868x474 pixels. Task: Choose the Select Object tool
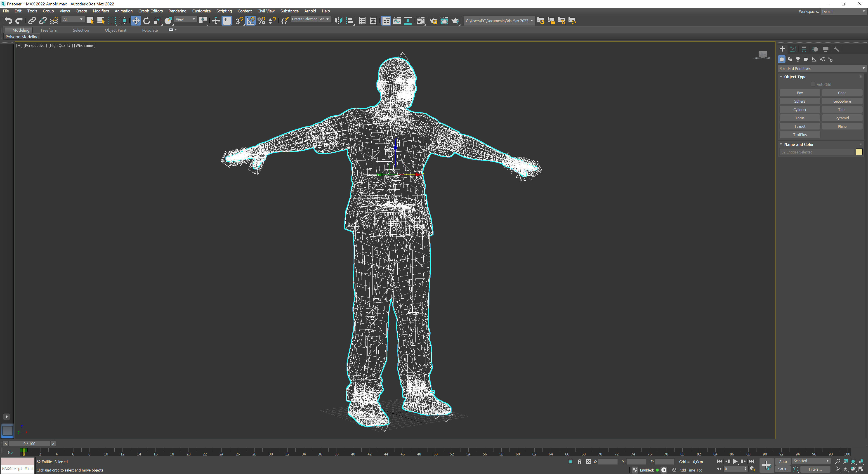coord(90,21)
